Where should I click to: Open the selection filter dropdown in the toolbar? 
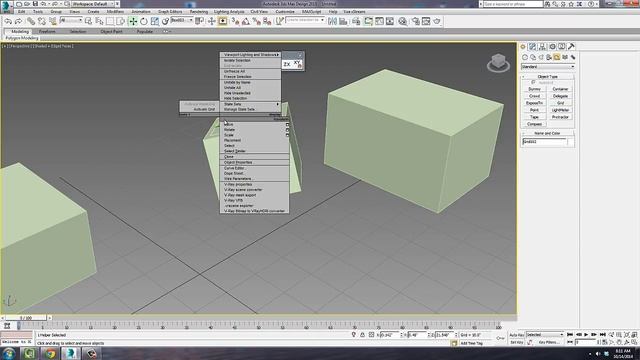[71, 20]
